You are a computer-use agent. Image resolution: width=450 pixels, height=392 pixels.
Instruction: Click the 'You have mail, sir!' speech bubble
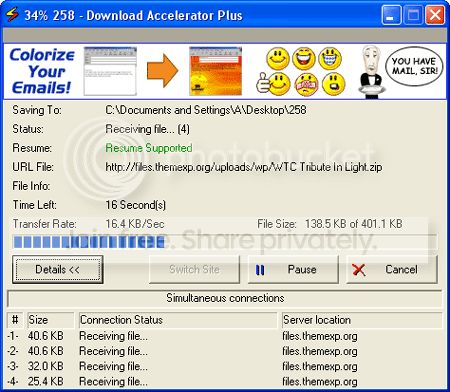414,66
